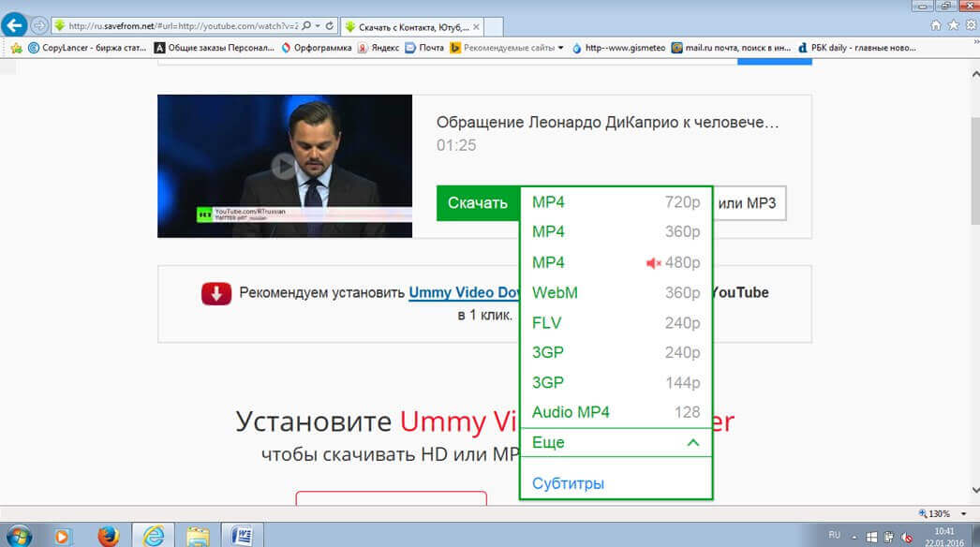Select MP4 720p download option
Image resolution: width=980 pixels, height=547 pixels.
tap(616, 202)
